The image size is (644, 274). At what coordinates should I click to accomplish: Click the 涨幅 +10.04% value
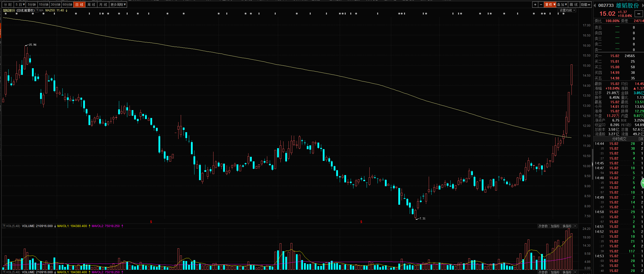(x=612, y=88)
